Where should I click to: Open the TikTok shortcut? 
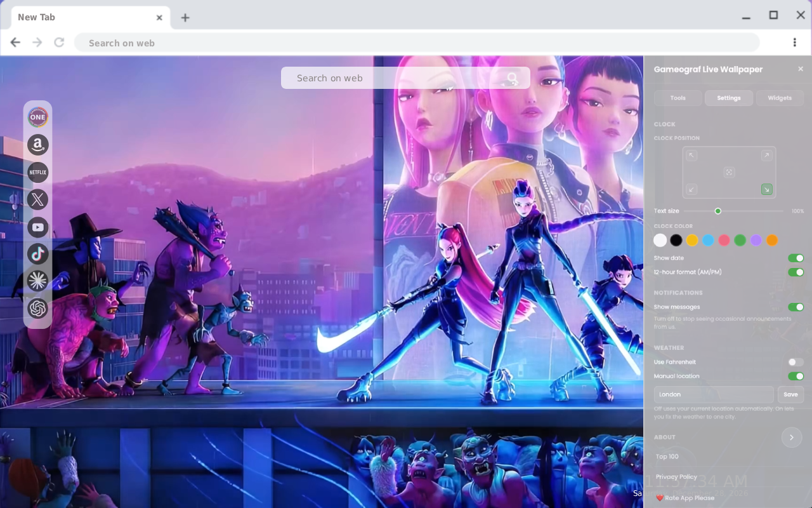[38, 254]
